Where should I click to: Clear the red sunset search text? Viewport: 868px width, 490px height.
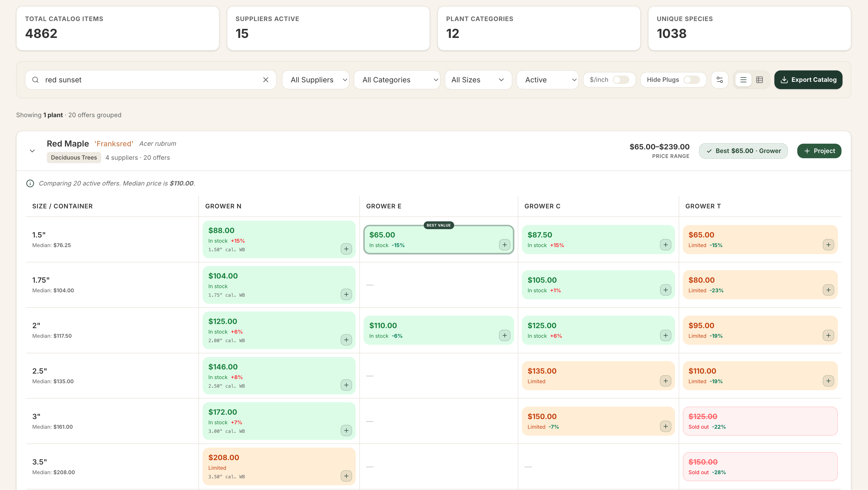[265, 80]
